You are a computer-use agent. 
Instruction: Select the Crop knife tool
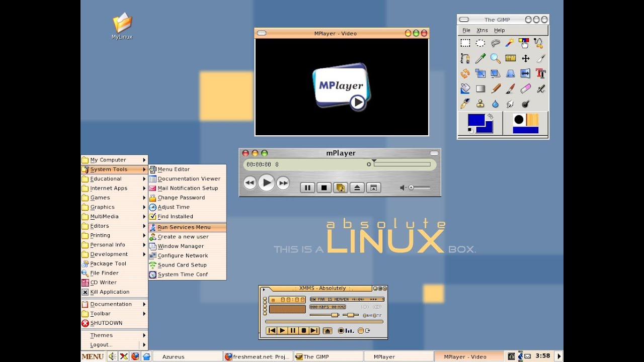[x=540, y=58]
